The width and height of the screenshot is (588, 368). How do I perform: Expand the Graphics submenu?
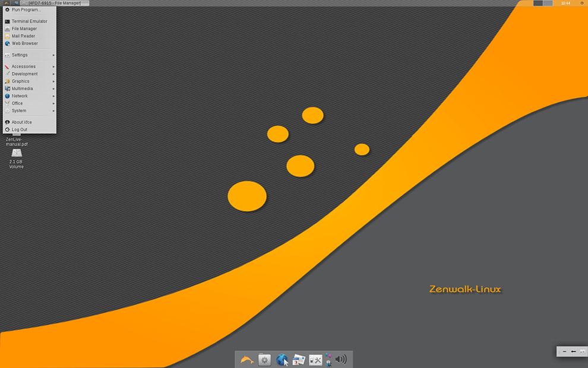pos(30,81)
